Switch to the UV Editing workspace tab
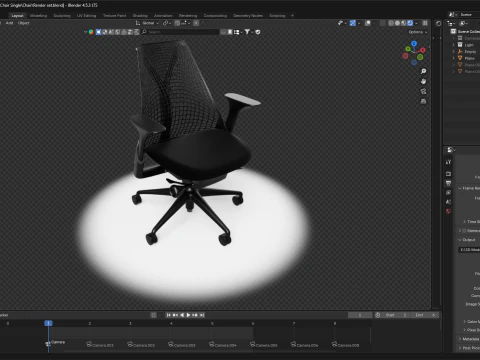The image size is (480, 360). 86,16
